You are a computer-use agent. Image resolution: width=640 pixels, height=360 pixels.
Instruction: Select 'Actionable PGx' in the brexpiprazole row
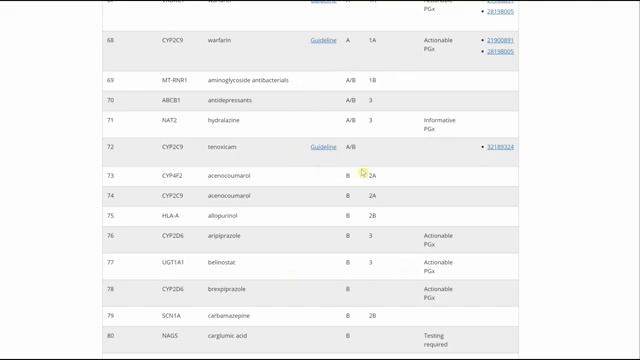click(x=438, y=293)
